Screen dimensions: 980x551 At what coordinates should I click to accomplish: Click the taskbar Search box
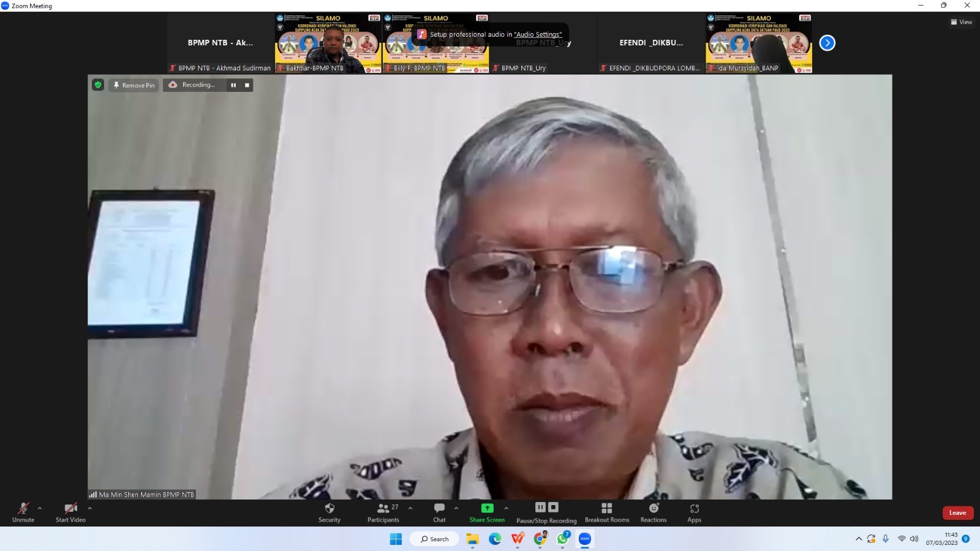[x=435, y=539]
